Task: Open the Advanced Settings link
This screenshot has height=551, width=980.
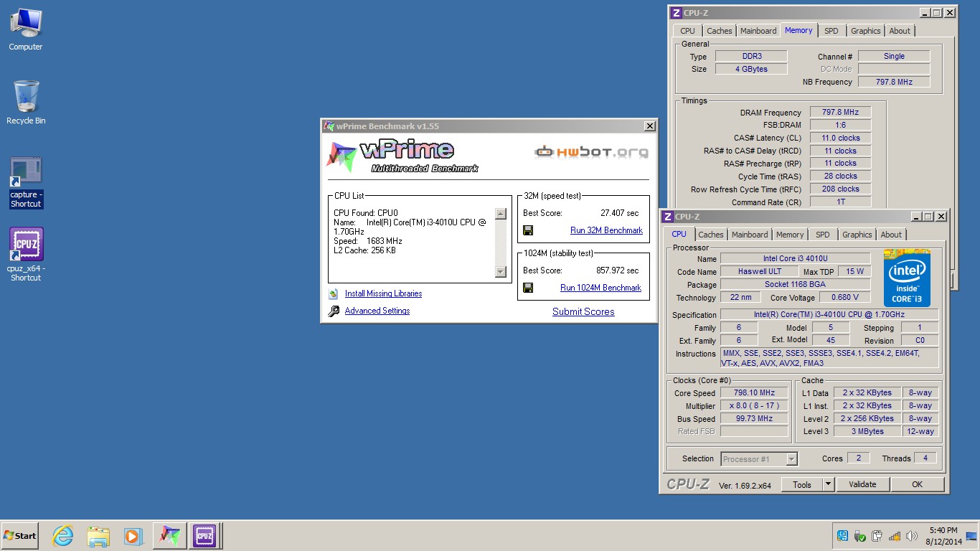Action: pyautogui.click(x=377, y=311)
